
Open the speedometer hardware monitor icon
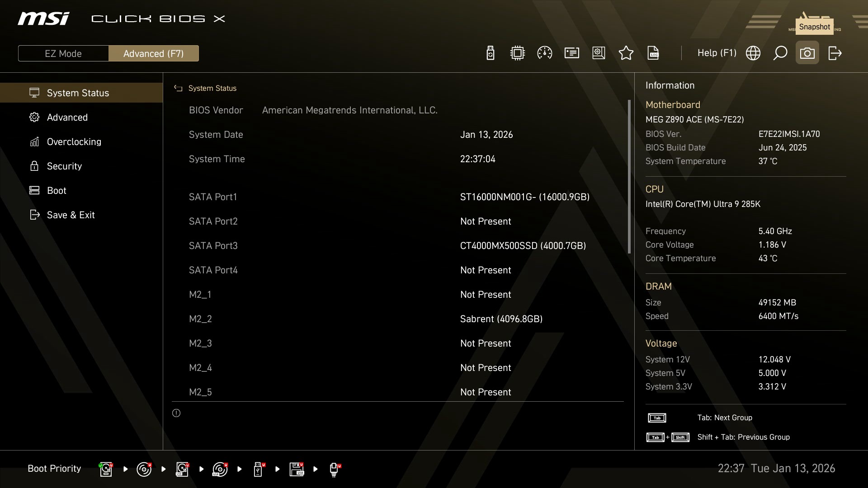[544, 53]
